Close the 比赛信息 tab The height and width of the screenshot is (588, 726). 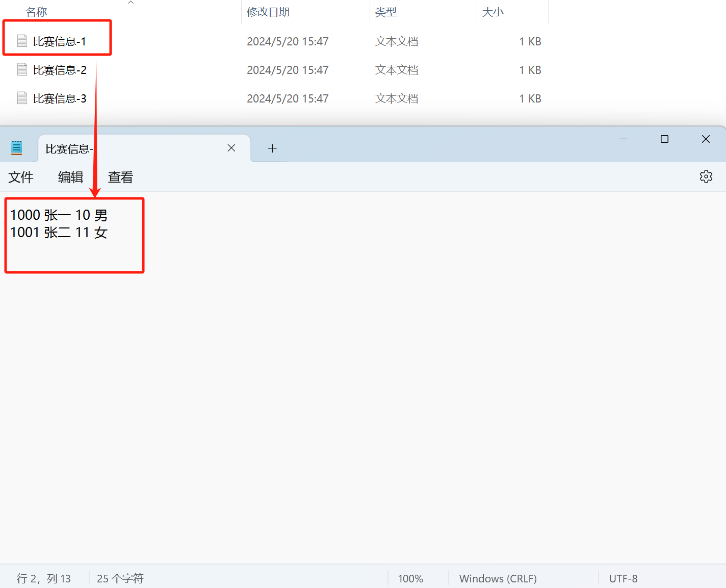(231, 148)
